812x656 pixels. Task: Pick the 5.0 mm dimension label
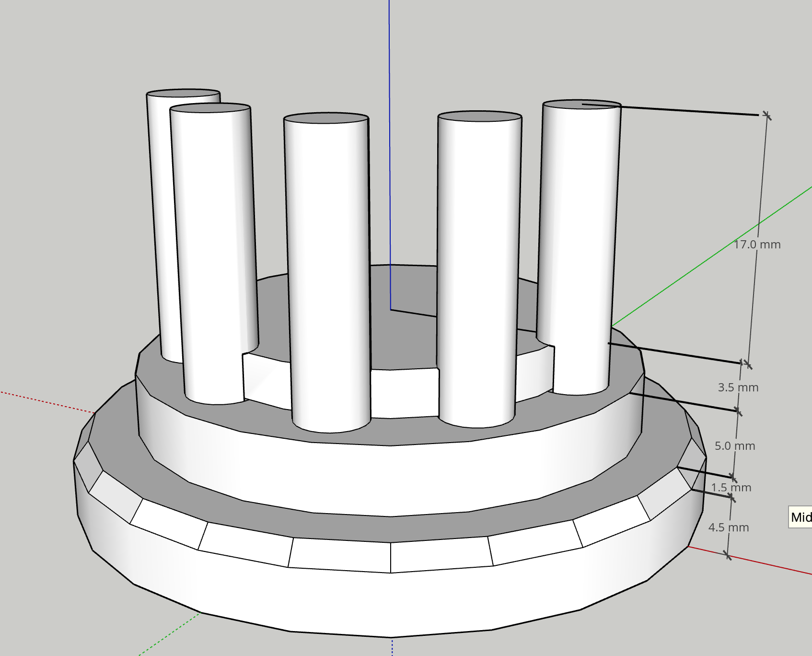coord(734,446)
